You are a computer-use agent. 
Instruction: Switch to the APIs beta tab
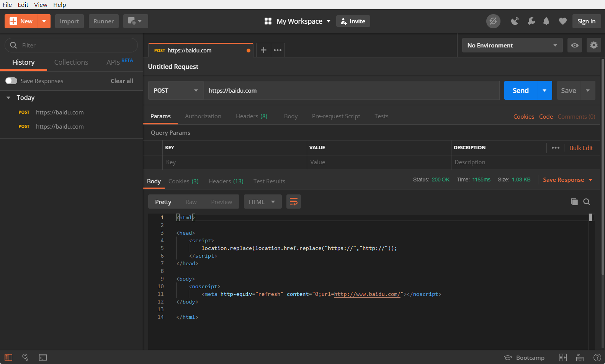(120, 62)
